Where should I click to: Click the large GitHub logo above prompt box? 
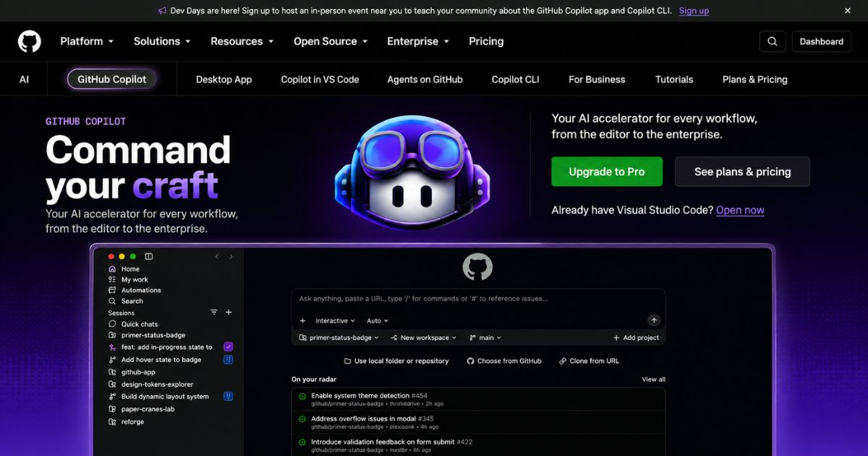pos(477,267)
